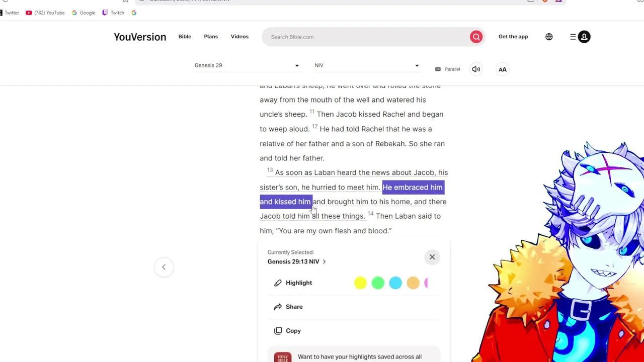
Task: Open the Google bookmark
Action: 84,13
